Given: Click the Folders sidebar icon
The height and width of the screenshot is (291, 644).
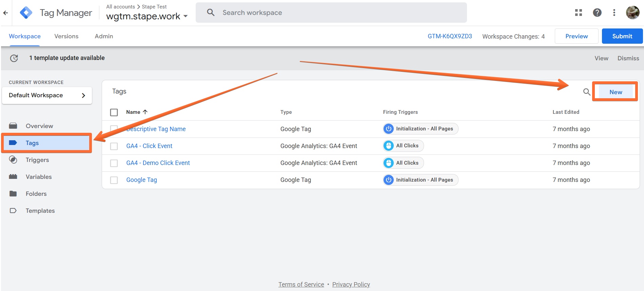Looking at the screenshot, I should 13,194.
